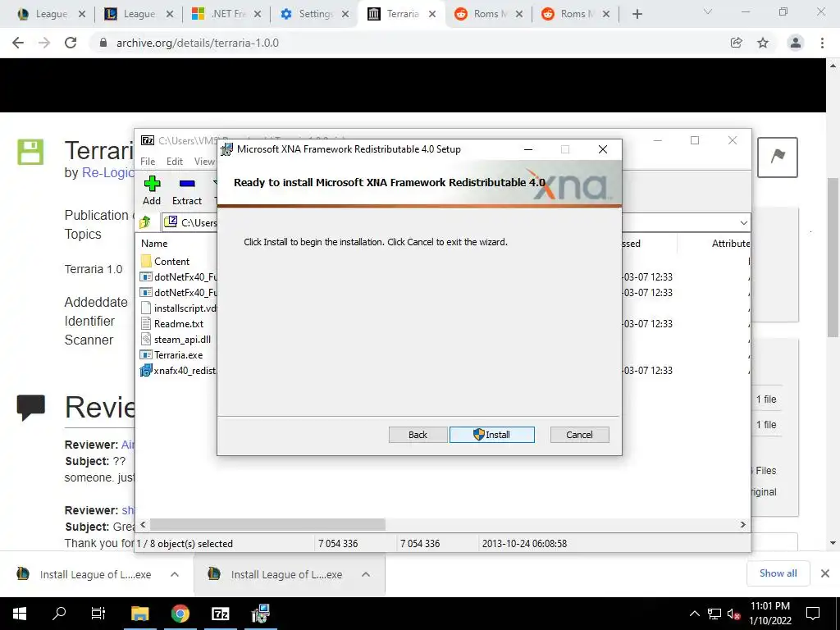The height and width of the screenshot is (630, 840).
Task: Select Terraria.exe in the 7-Zip list
Action: pos(171,354)
